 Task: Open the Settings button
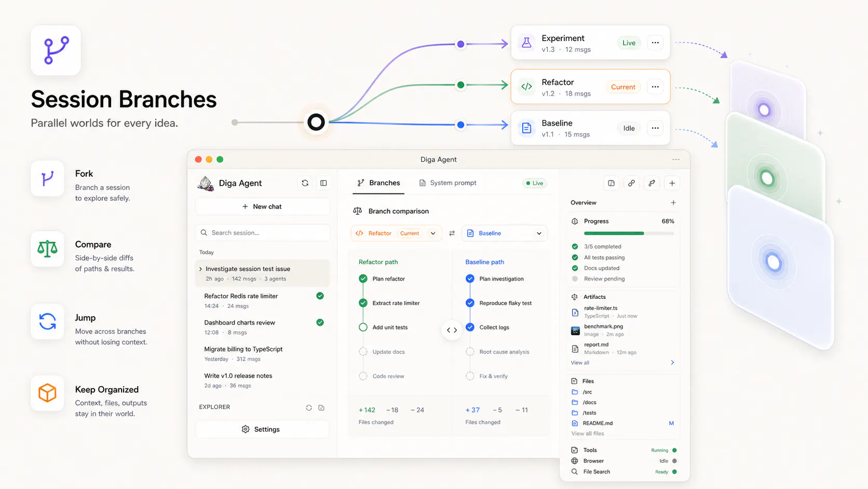(x=263, y=429)
